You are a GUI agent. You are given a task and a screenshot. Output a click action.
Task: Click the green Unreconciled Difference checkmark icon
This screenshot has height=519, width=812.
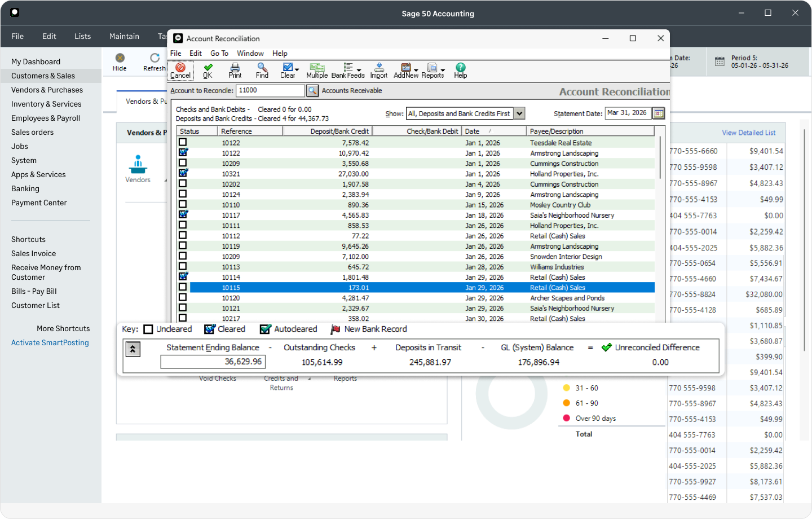click(x=607, y=348)
